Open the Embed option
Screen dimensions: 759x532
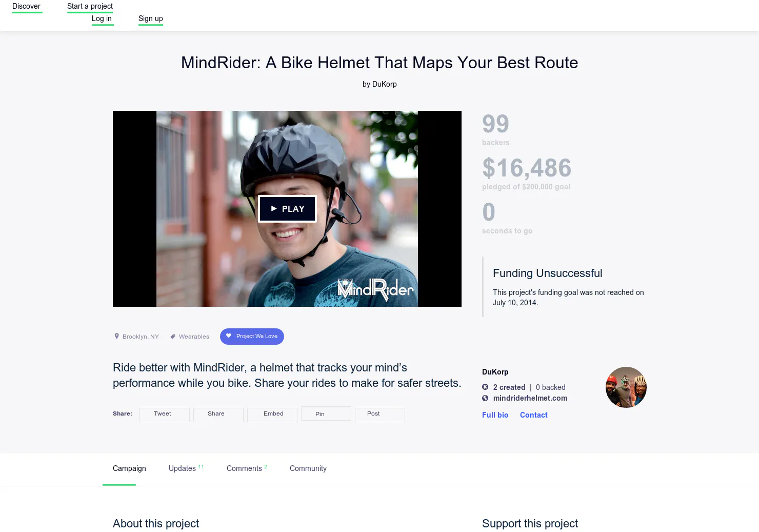(272, 415)
